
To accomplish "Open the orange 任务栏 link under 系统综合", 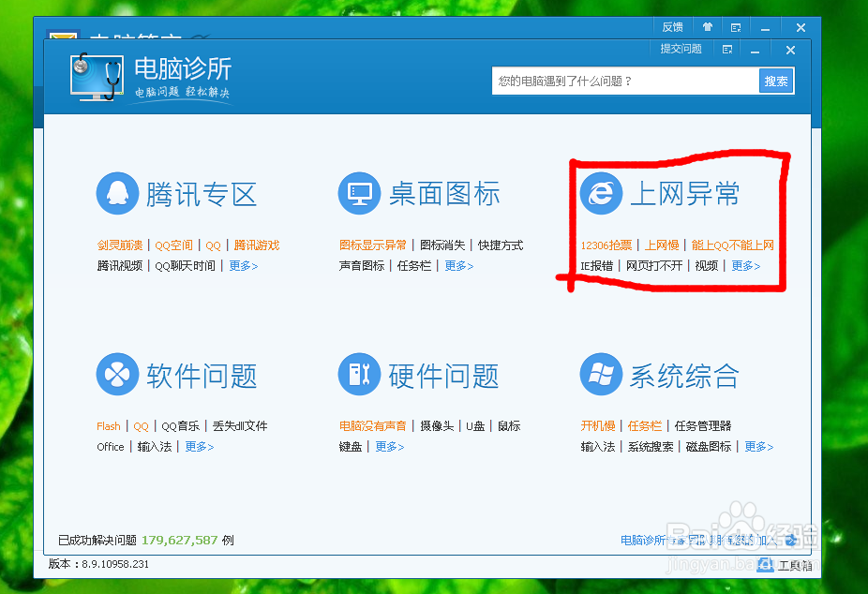I will [645, 426].
